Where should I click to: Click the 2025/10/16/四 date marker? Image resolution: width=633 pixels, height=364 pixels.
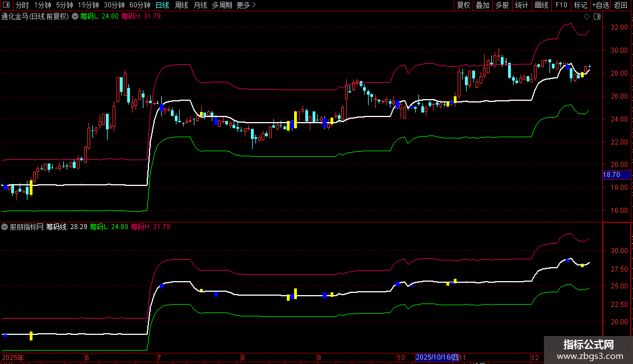pos(437,357)
